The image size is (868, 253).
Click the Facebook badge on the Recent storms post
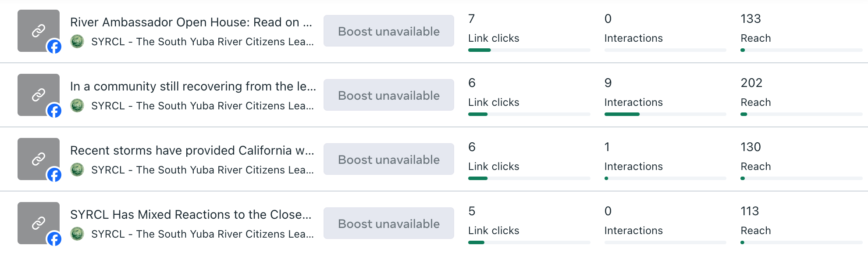[54, 174]
